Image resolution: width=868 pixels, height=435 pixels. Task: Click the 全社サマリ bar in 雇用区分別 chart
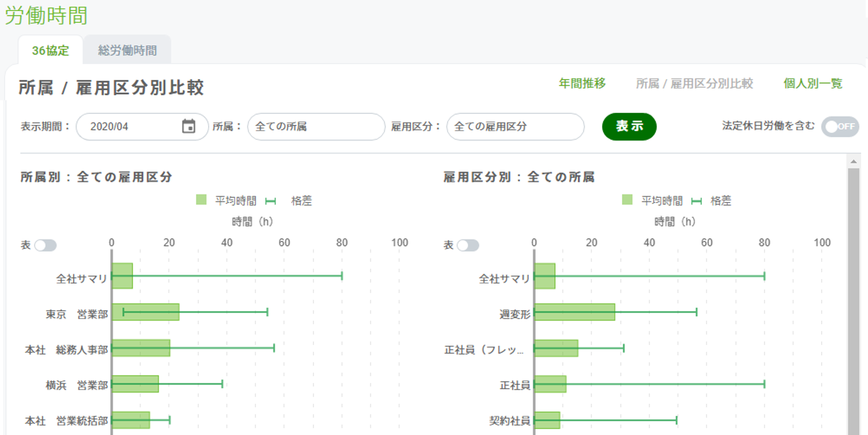pos(545,276)
